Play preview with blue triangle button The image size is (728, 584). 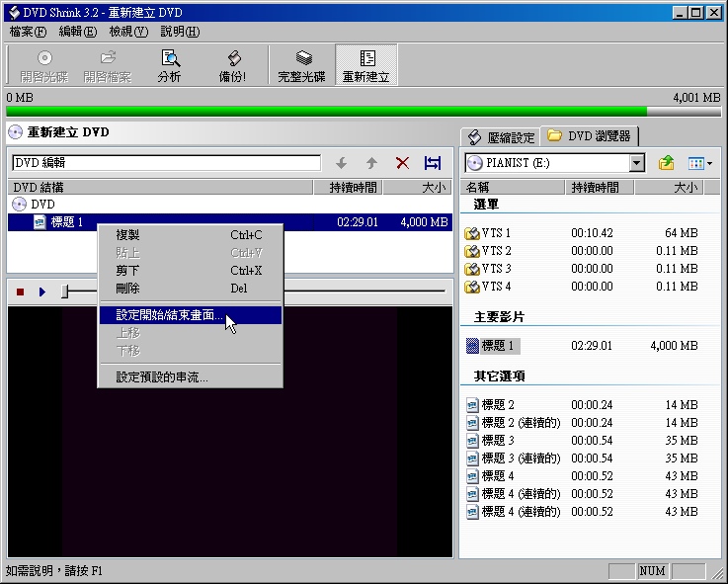42,292
